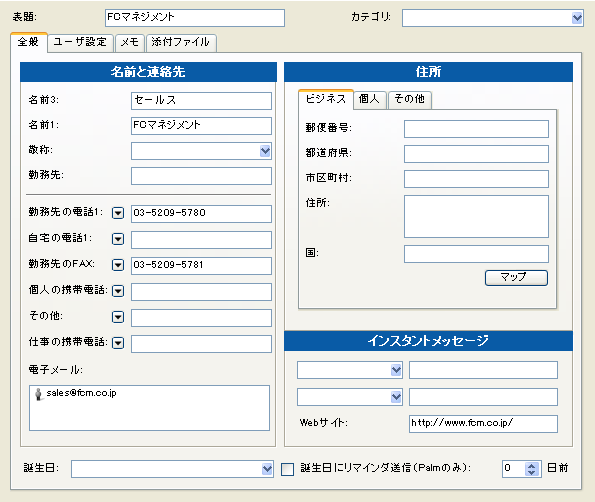Open label picker for 個人の携帯電話

[x=118, y=291]
